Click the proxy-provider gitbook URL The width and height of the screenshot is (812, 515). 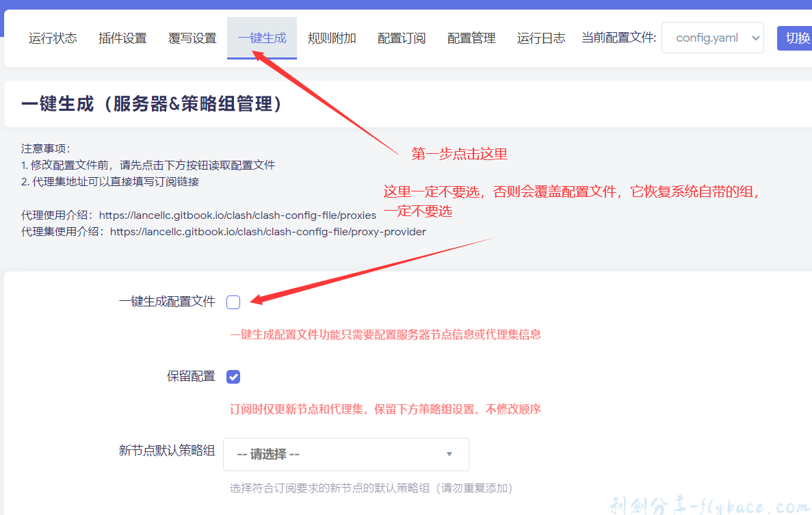[x=267, y=232]
